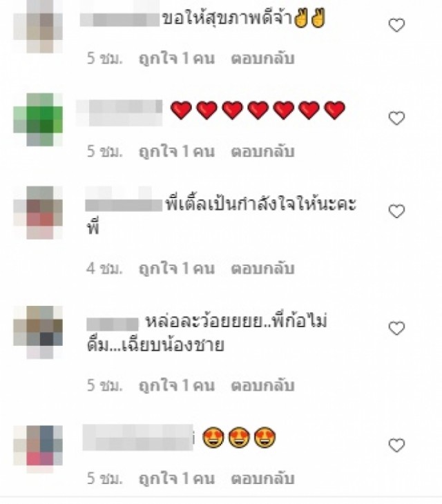The image size is (442, 504).
Task: Open the avatar beside the heart-eyes emoji comment
Action: 38,449
